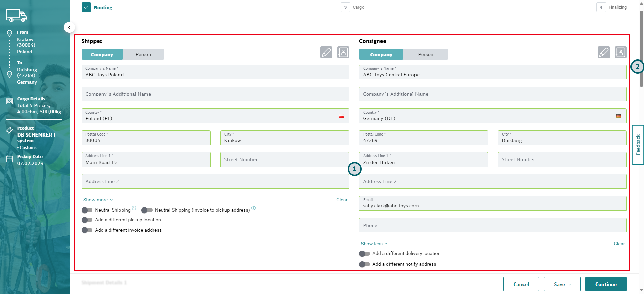Image resolution: width=644 pixels, height=295 pixels.
Task: Clear the Consignee form via the Clear link
Action: click(619, 244)
